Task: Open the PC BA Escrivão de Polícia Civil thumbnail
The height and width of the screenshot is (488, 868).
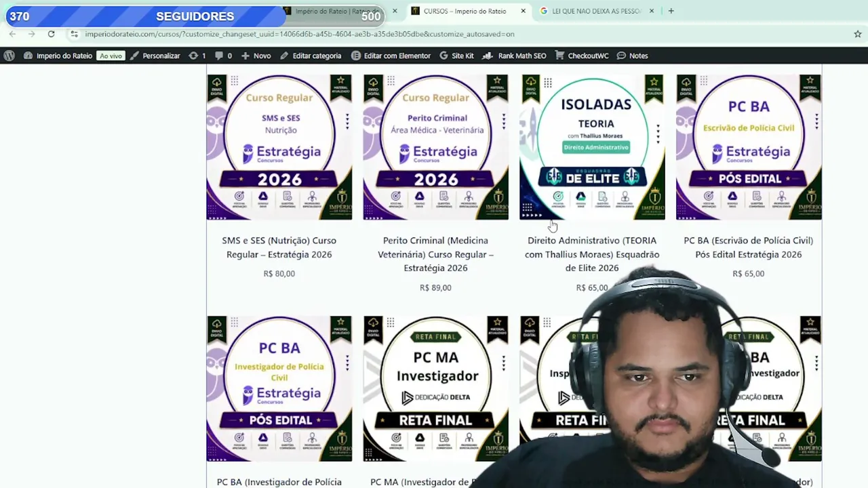Action: click(749, 147)
